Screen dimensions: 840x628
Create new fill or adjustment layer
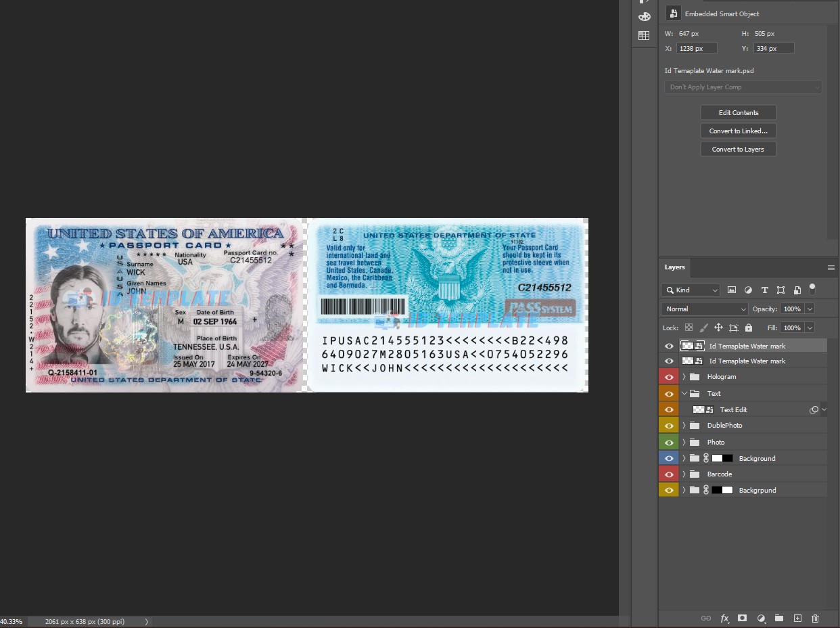(761, 618)
